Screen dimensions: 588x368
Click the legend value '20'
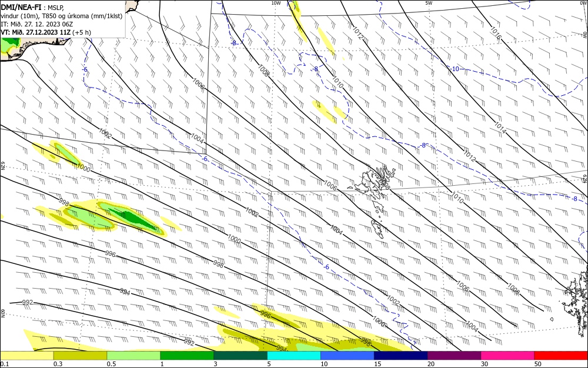(x=431, y=364)
